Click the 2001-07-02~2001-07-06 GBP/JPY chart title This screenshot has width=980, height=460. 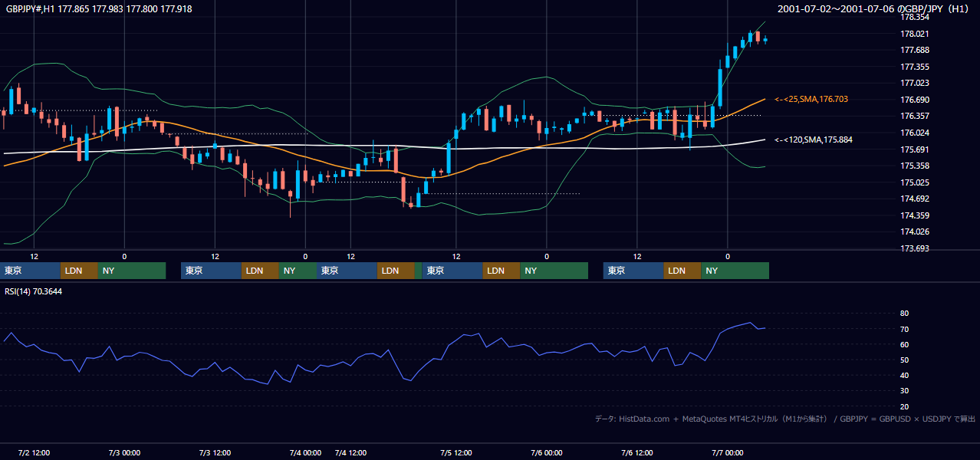(874, 9)
